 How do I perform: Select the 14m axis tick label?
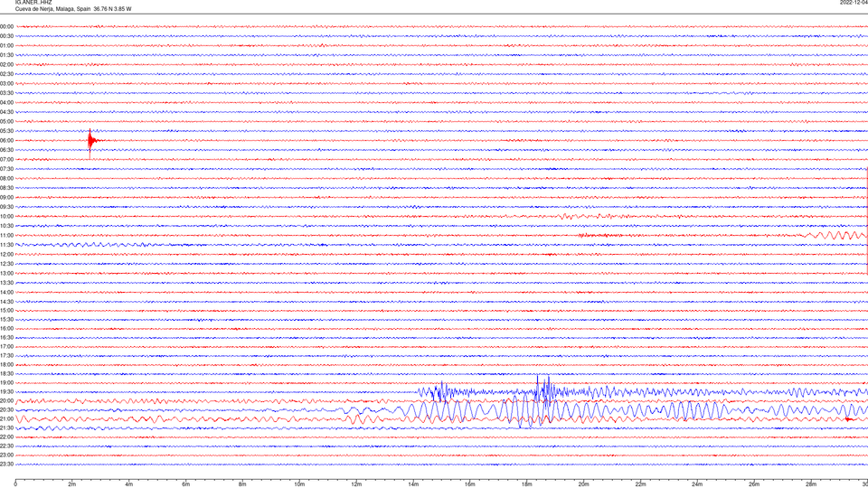pyautogui.click(x=413, y=484)
